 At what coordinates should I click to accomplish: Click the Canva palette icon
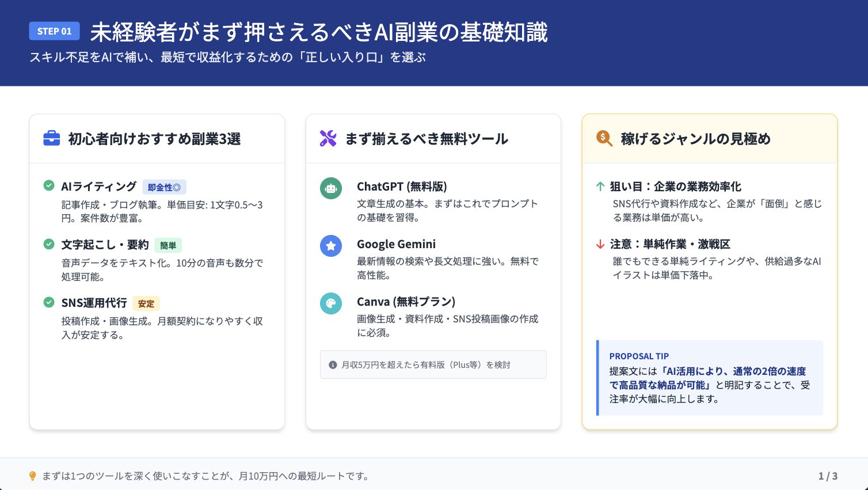point(331,303)
